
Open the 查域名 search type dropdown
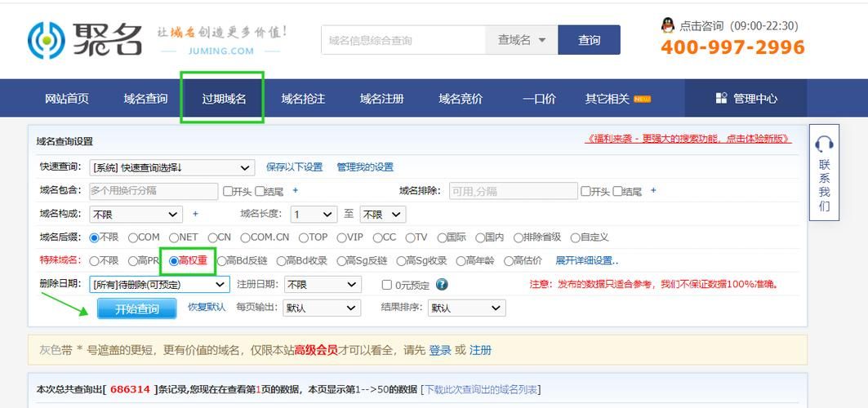pyautogui.click(x=522, y=40)
